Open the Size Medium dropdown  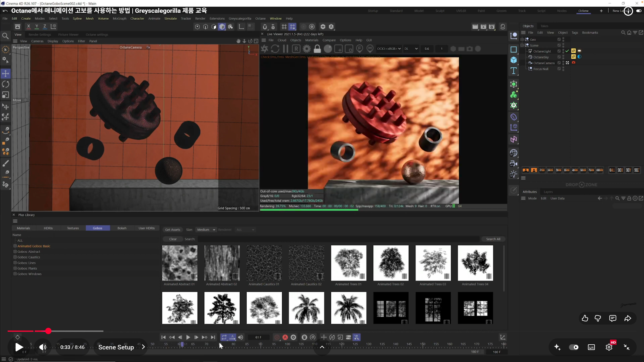(x=206, y=230)
